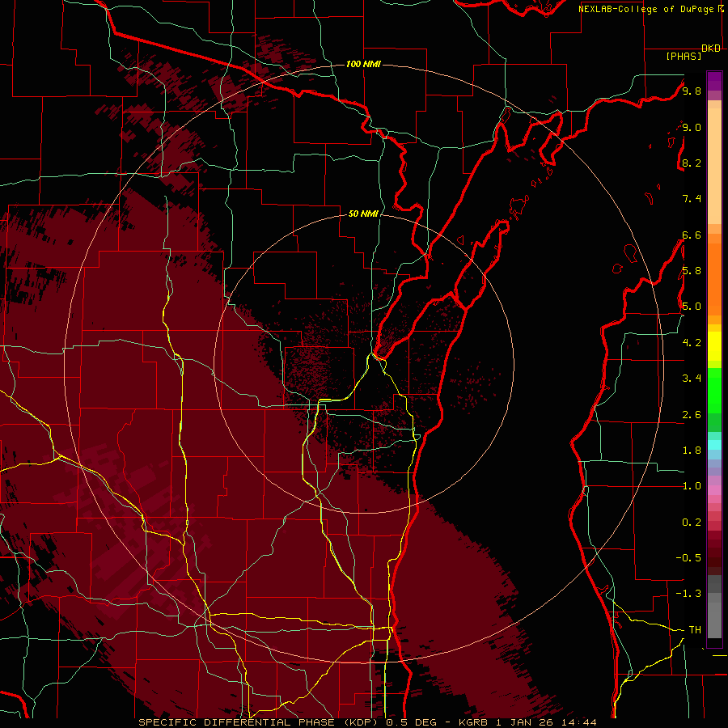728x728 pixels.
Task: Click the 8.2 scale value
Action: (x=692, y=163)
